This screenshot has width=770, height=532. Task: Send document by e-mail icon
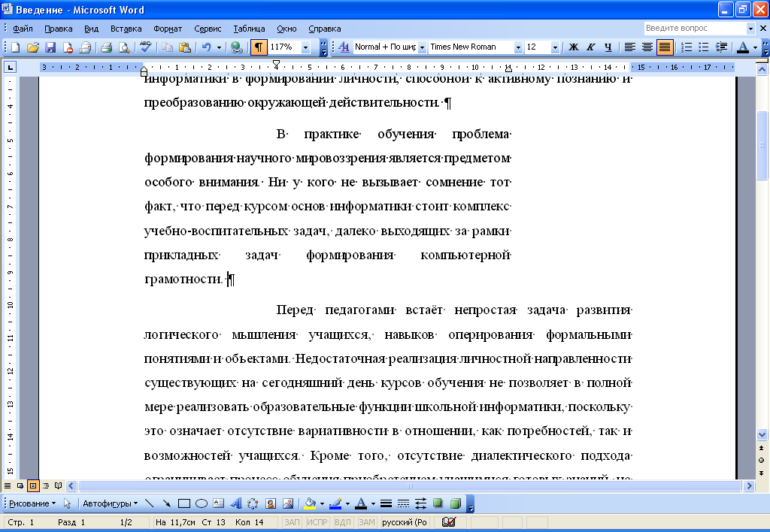point(86,47)
